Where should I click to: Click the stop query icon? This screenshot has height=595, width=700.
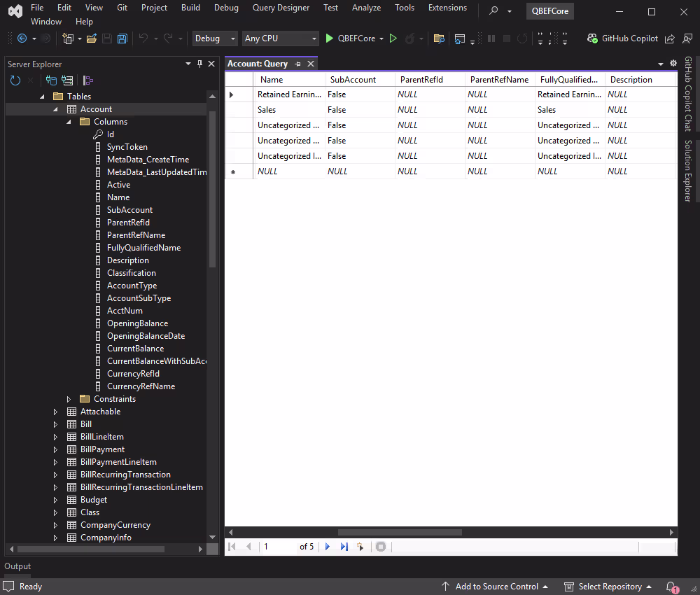(380, 546)
